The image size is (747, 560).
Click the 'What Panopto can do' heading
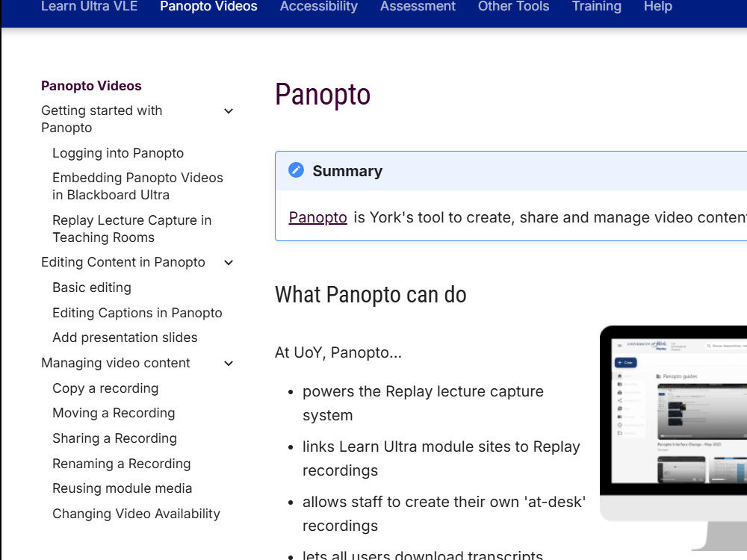point(371,295)
